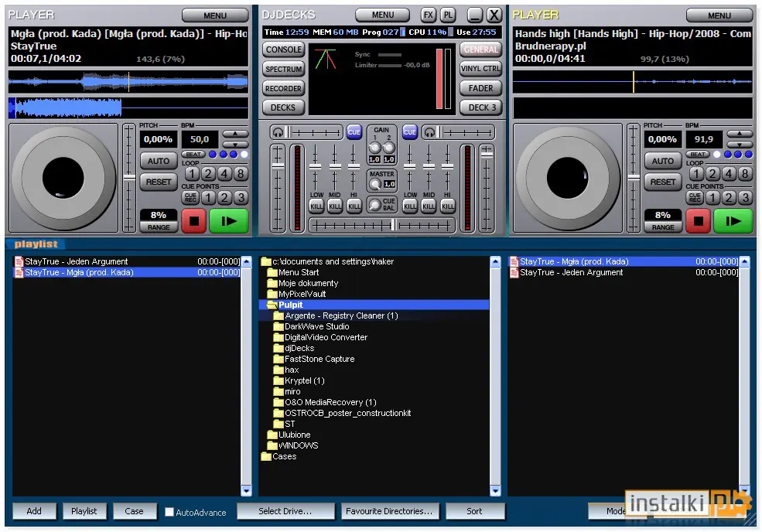Show the DECKS panel
Screen dimensions: 762x532
click(284, 107)
